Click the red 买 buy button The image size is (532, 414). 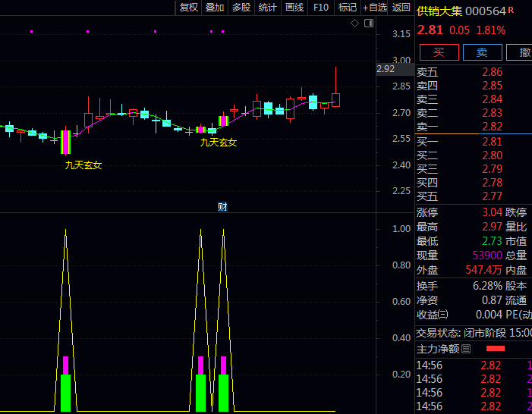pyautogui.click(x=439, y=52)
